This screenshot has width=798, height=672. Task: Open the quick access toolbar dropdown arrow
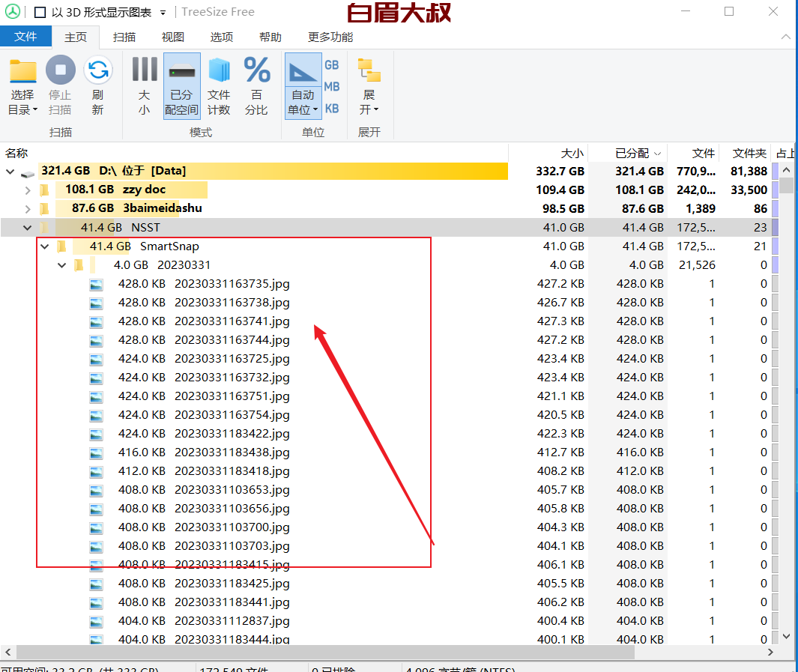[x=163, y=13]
